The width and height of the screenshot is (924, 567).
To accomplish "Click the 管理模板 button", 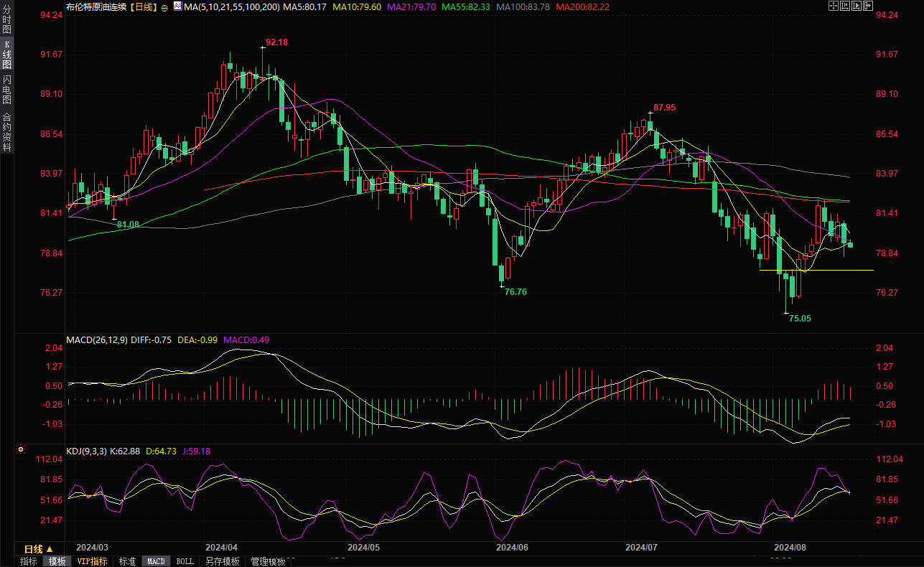I will pos(268,561).
